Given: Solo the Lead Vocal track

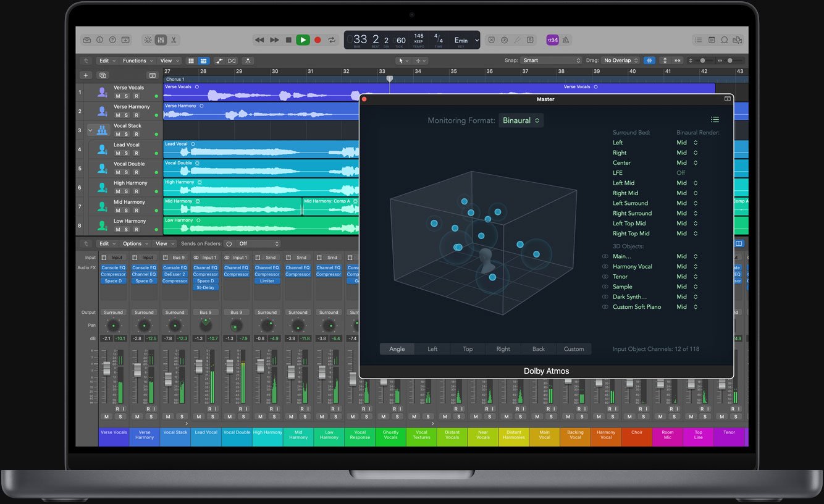Looking at the screenshot, I should pyautogui.click(x=126, y=153).
